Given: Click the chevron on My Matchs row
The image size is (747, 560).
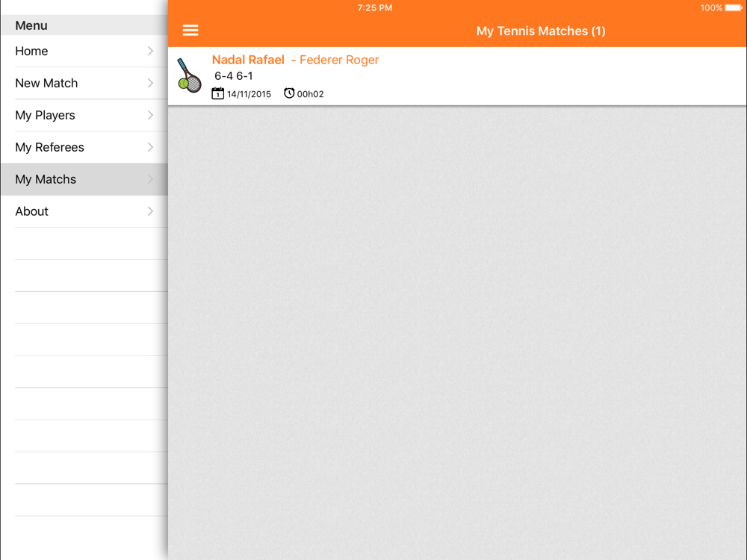Looking at the screenshot, I should pos(151,179).
